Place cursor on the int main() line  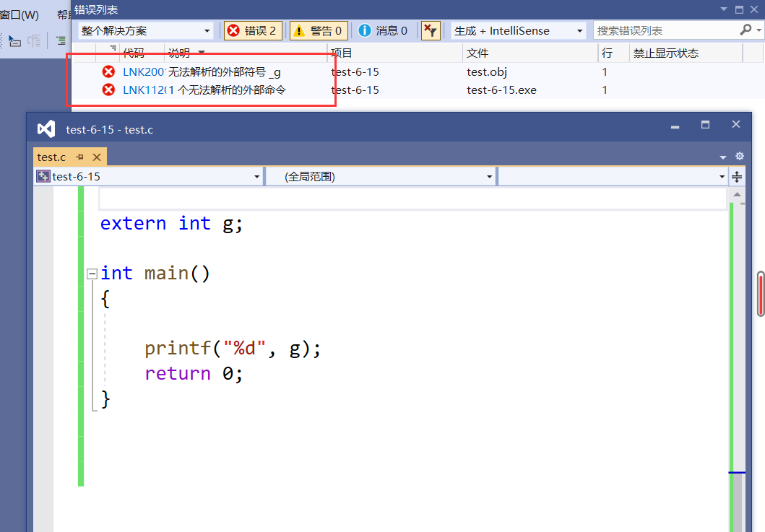click(x=155, y=273)
